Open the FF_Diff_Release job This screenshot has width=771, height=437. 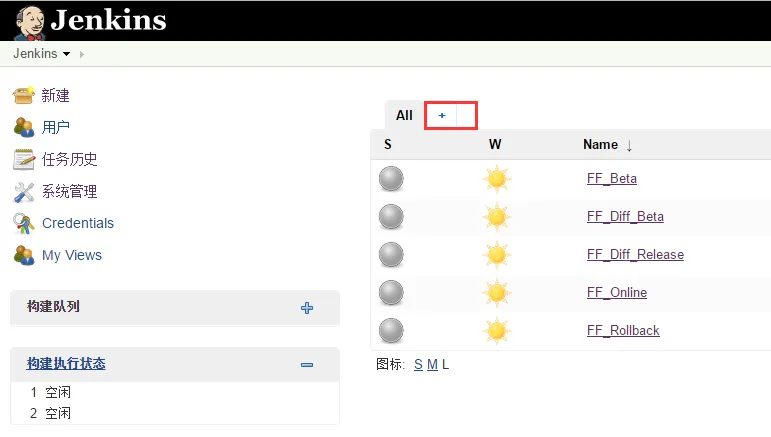pos(635,255)
